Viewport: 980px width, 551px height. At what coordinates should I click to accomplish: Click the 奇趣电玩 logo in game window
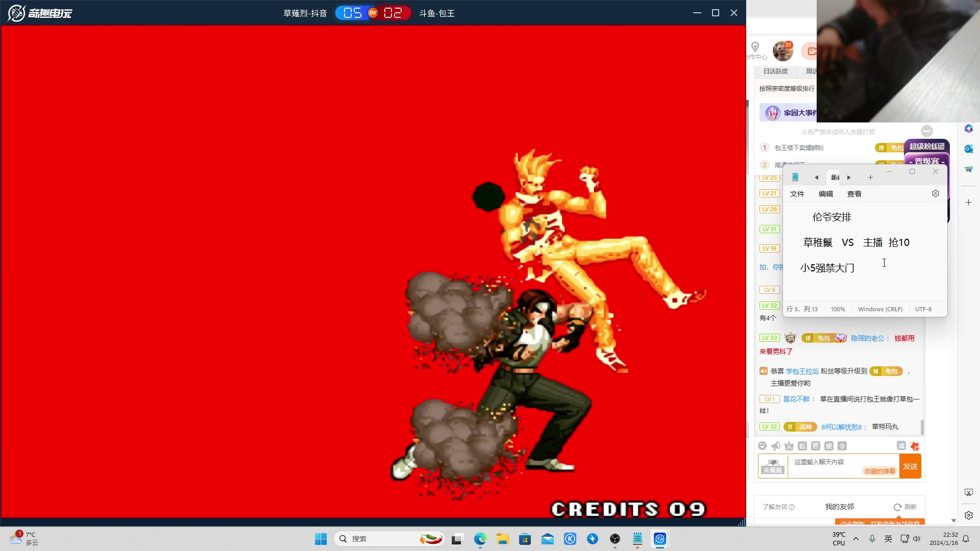(40, 13)
